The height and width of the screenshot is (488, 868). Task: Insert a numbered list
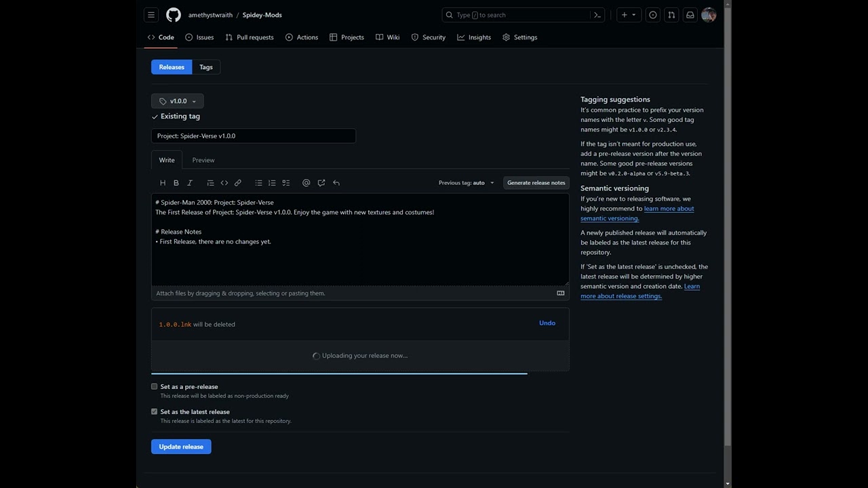272,183
